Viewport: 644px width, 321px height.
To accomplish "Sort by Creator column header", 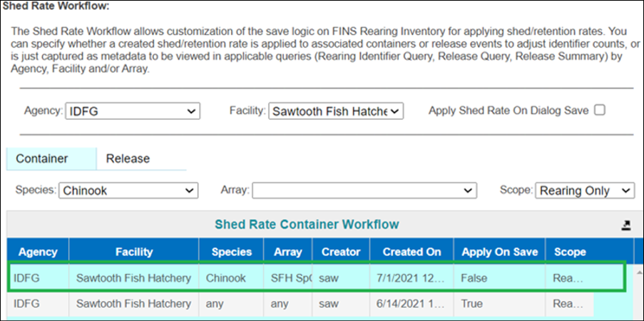I will pyautogui.click(x=342, y=252).
